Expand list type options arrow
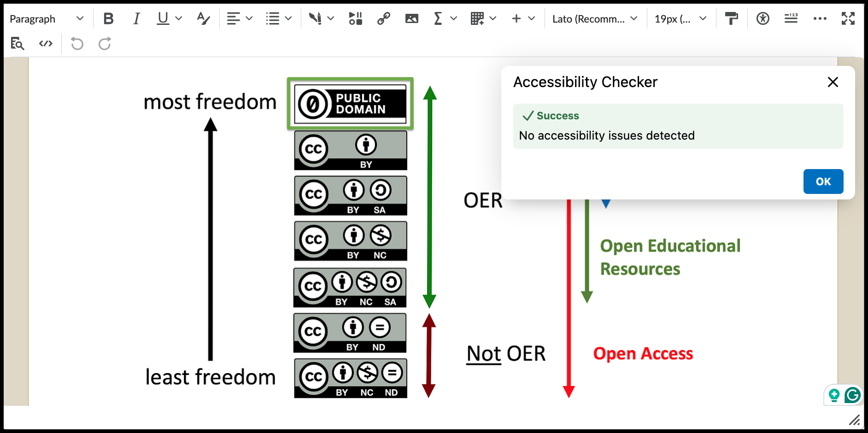Screen dimensions: 868x433 coord(288,19)
